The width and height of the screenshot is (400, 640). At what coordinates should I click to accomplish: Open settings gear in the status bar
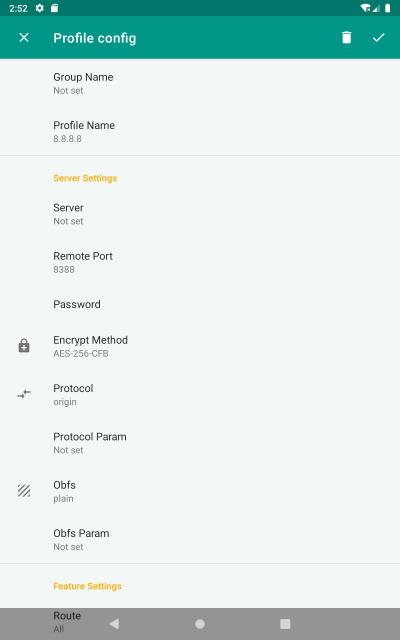pyautogui.click(x=40, y=8)
